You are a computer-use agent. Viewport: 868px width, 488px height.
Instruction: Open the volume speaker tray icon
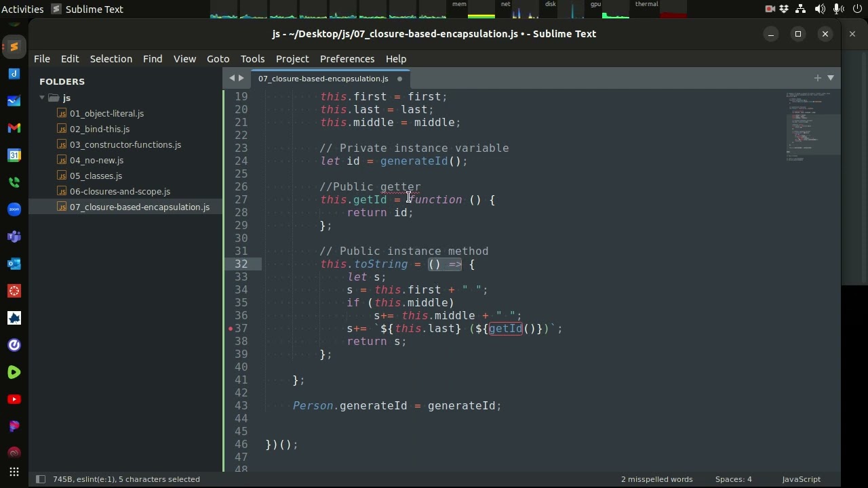(820, 9)
